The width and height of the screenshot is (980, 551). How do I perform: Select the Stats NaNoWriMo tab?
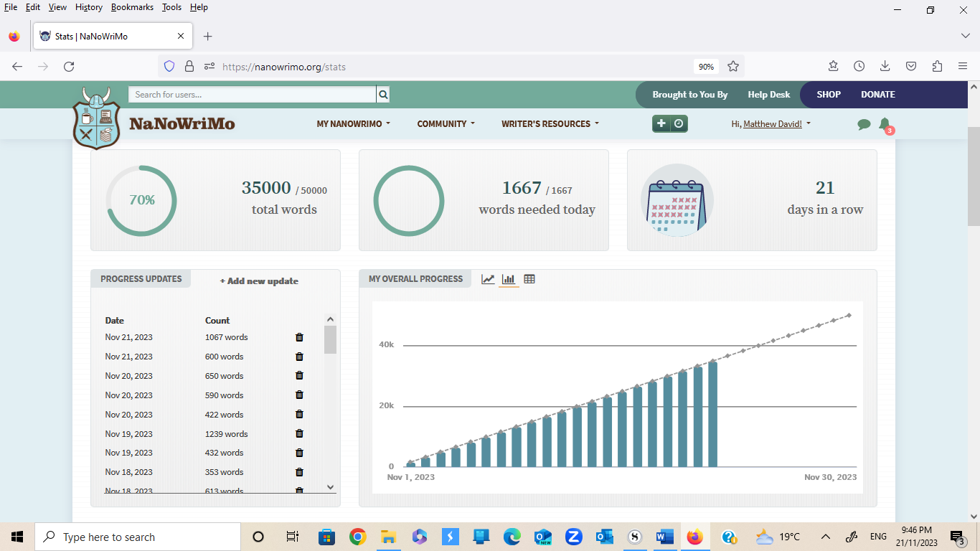[112, 36]
